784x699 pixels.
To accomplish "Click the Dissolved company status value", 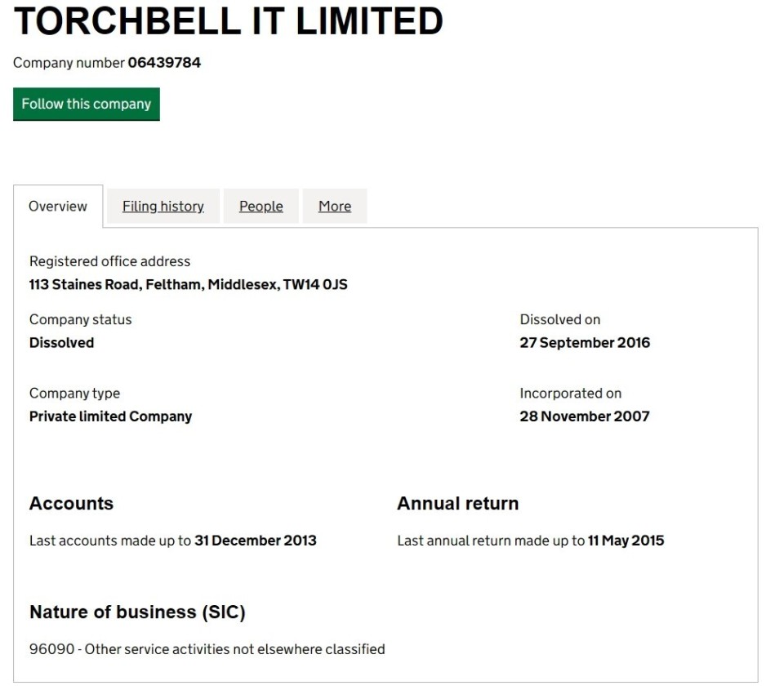I will [61, 342].
